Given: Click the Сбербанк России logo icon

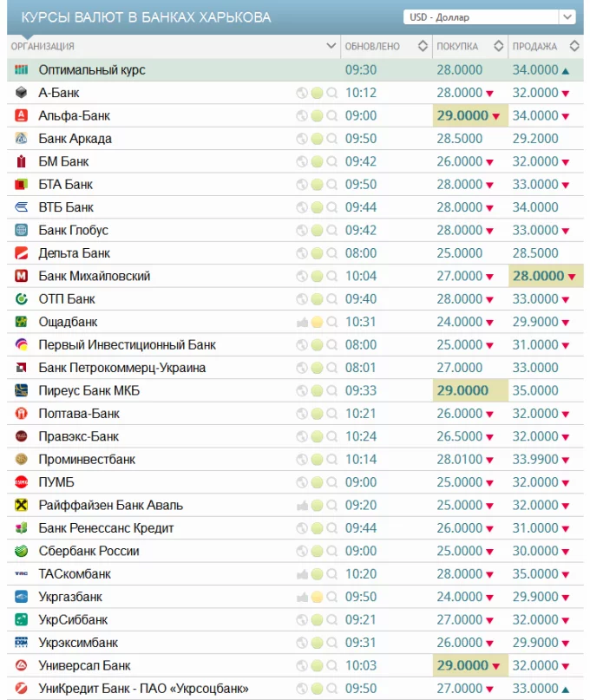Looking at the screenshot, I should point(21,551).
